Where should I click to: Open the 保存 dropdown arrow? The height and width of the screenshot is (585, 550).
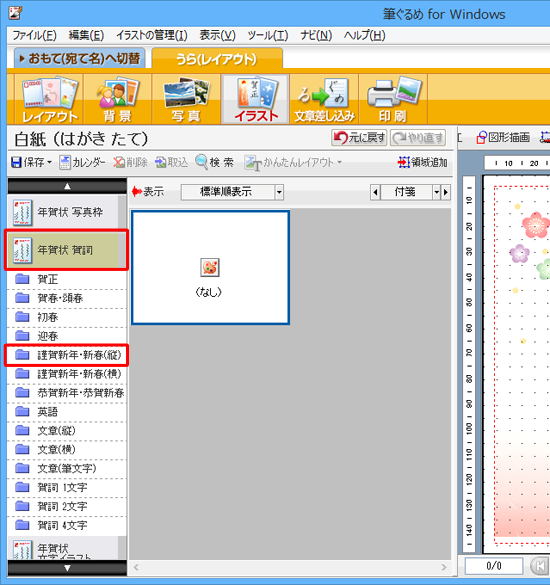[49, 162]
